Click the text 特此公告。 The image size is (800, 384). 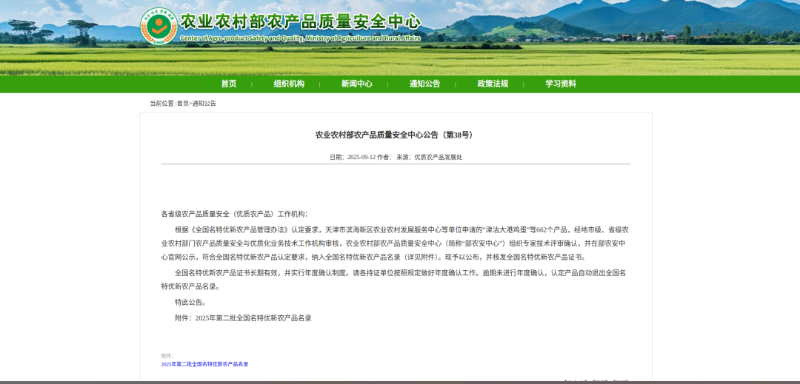pyautogui.click(x=191, y=302)
